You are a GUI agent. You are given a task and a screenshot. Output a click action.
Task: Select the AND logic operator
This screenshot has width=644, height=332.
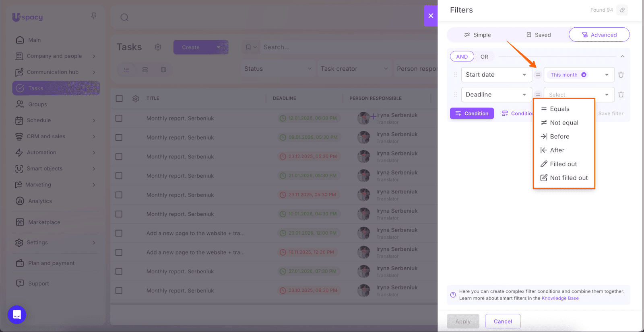pos(462,57)
